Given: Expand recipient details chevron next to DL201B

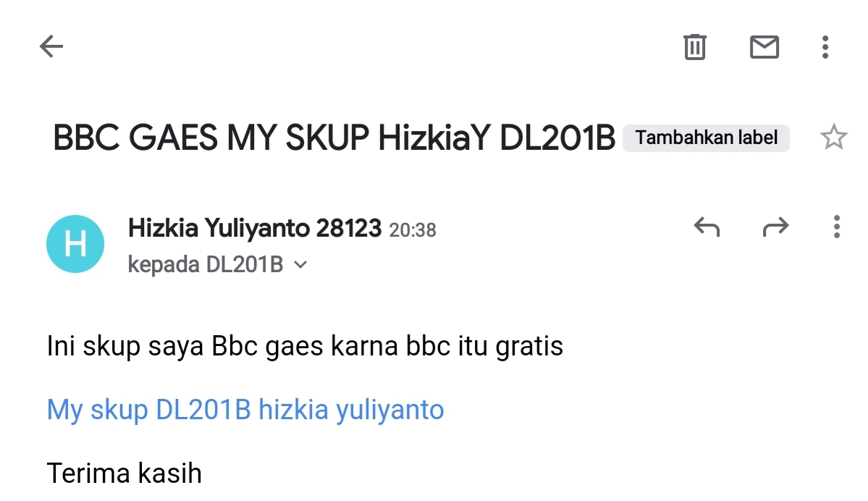Looking at the screenshot, I should [x=300, y=264].
